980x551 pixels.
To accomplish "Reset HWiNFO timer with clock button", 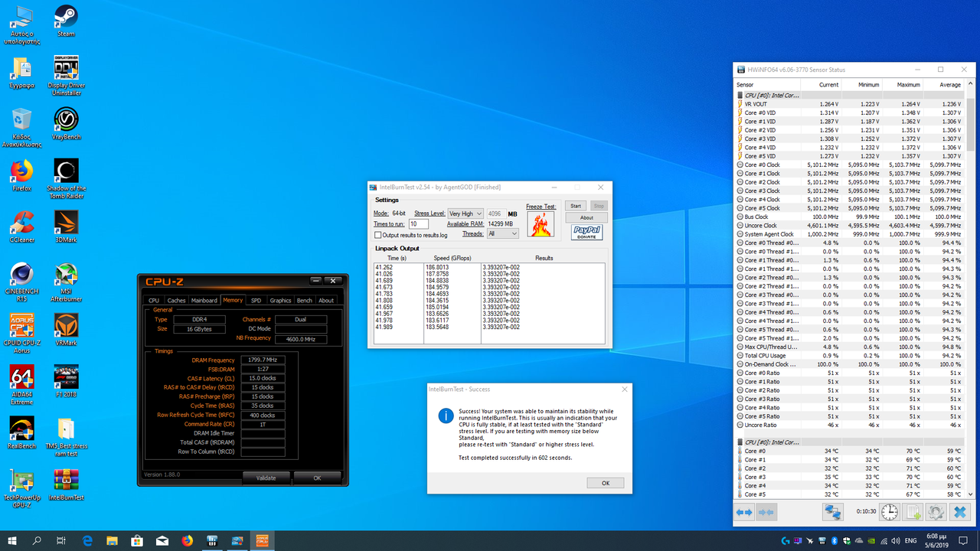I will coord(890,512).
